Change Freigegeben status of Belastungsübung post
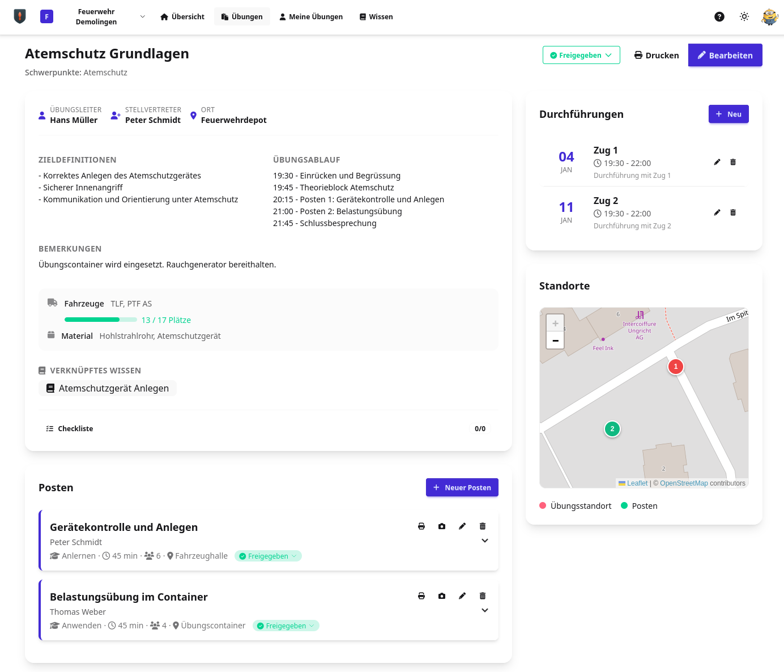Screen dimensions: 784x672 click(286, 626)
